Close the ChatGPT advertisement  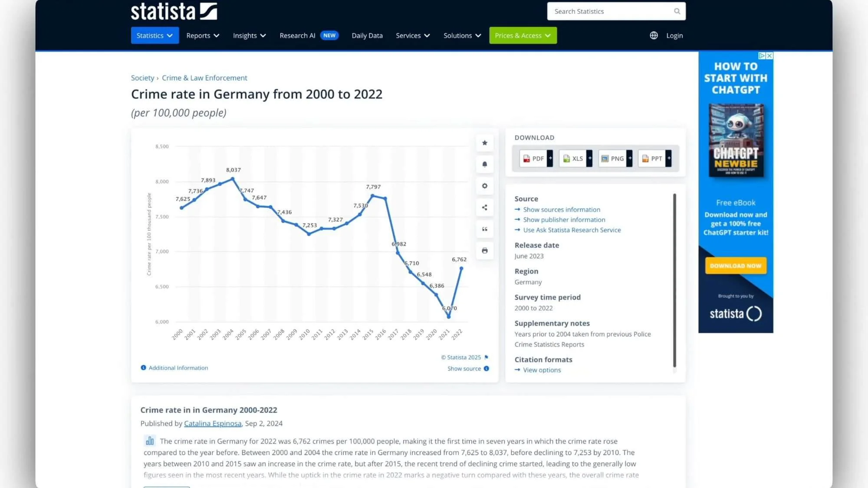(x=769, y=56)
